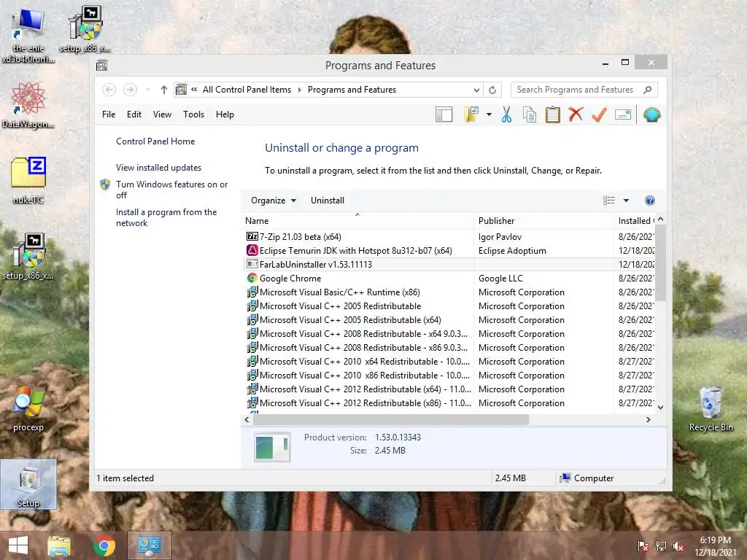This screenshot has height=560, width=747.
Task: Select the nukeTC desktop icon
Action: tap(28, 181)
